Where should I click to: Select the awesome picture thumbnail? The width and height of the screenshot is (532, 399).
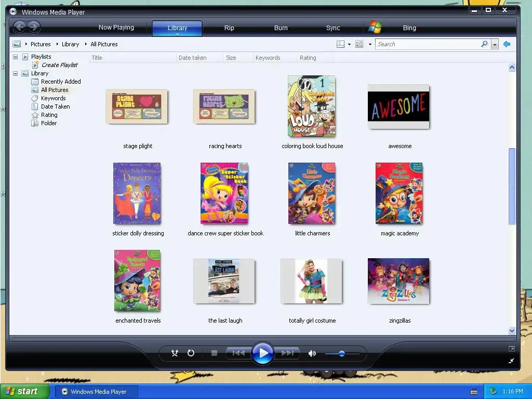pyautogui.click(x=398, y=107)
